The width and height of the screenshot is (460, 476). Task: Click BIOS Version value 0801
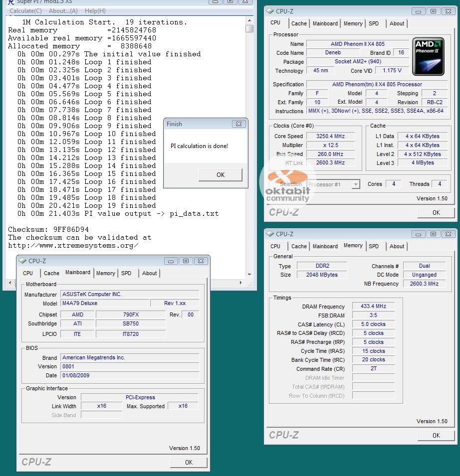(x=130, y=366)
